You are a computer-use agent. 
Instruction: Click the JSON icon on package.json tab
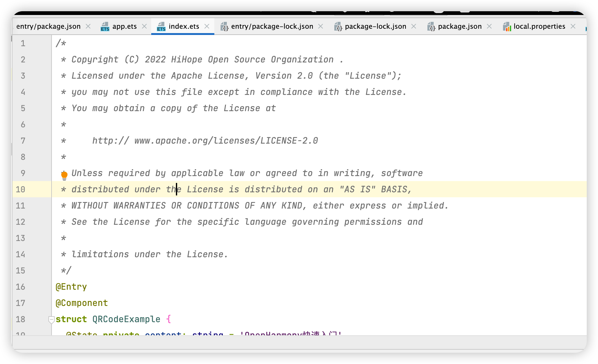click(x=431, y=27)
